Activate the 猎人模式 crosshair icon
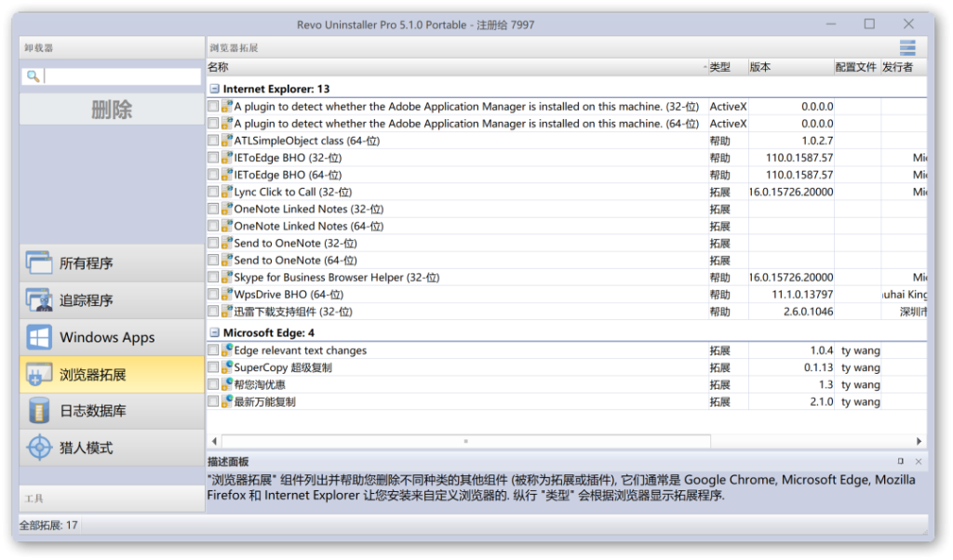This screenshot has width=953, height=560. 39,447
